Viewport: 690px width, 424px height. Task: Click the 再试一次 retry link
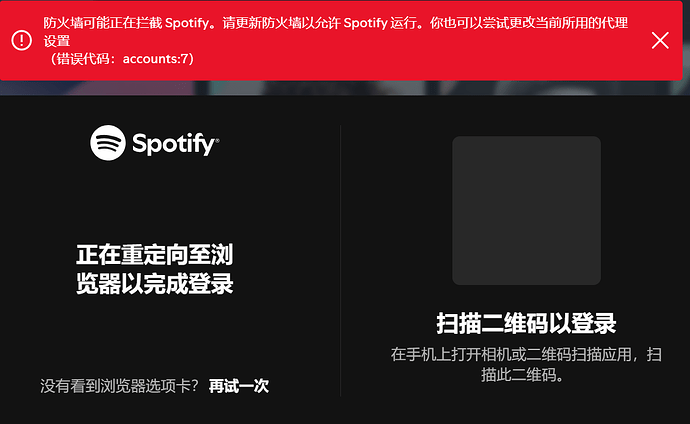tap(239, 386)
